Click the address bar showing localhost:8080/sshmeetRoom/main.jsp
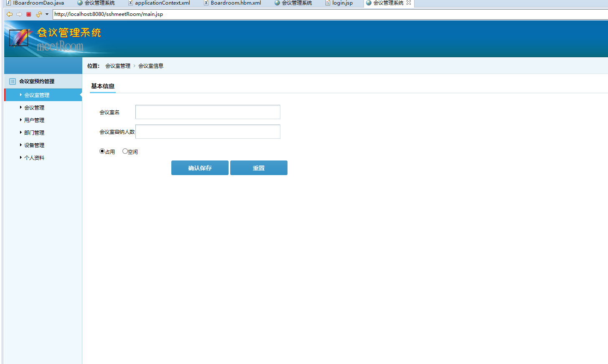Viewport: 608px width, 364px height. (330, 14)
